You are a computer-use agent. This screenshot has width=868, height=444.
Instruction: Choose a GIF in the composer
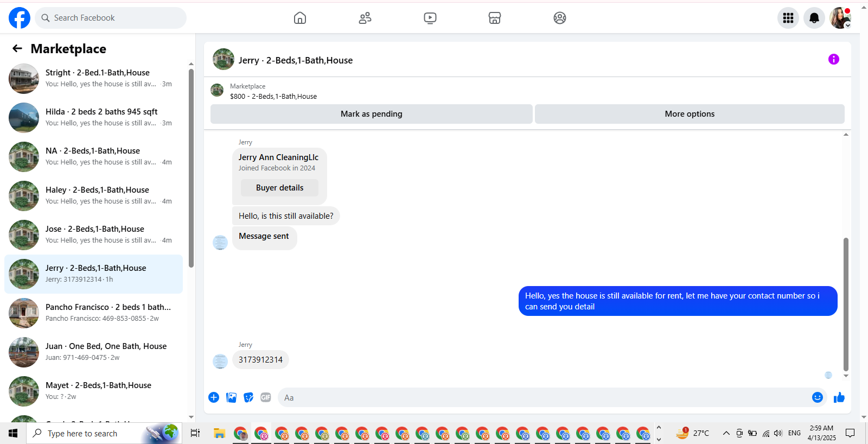point(266,397)
